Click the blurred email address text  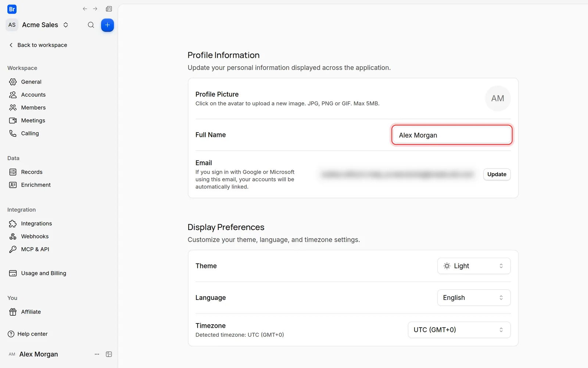coord(398,174)
